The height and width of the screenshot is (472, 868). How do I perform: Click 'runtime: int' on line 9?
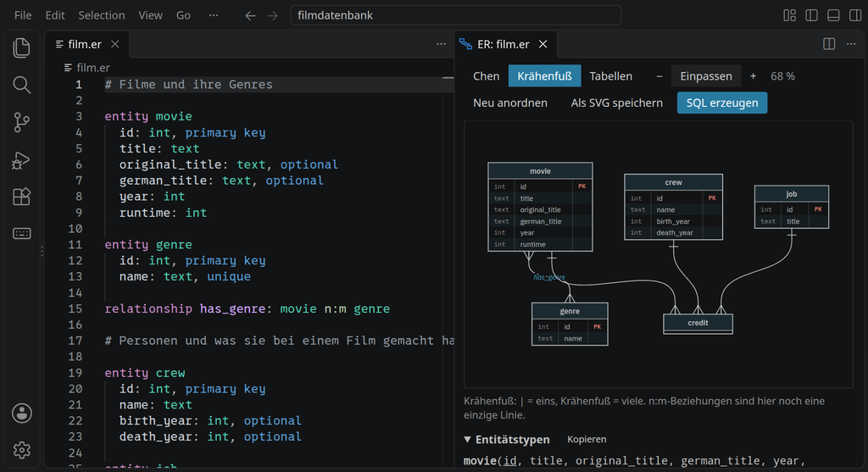164,213
